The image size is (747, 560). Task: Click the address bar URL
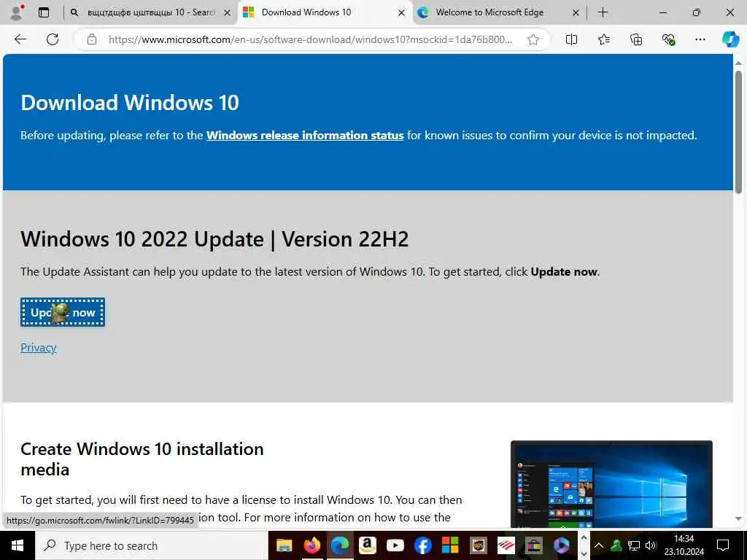pyautogui.click(x=309, y=39)
